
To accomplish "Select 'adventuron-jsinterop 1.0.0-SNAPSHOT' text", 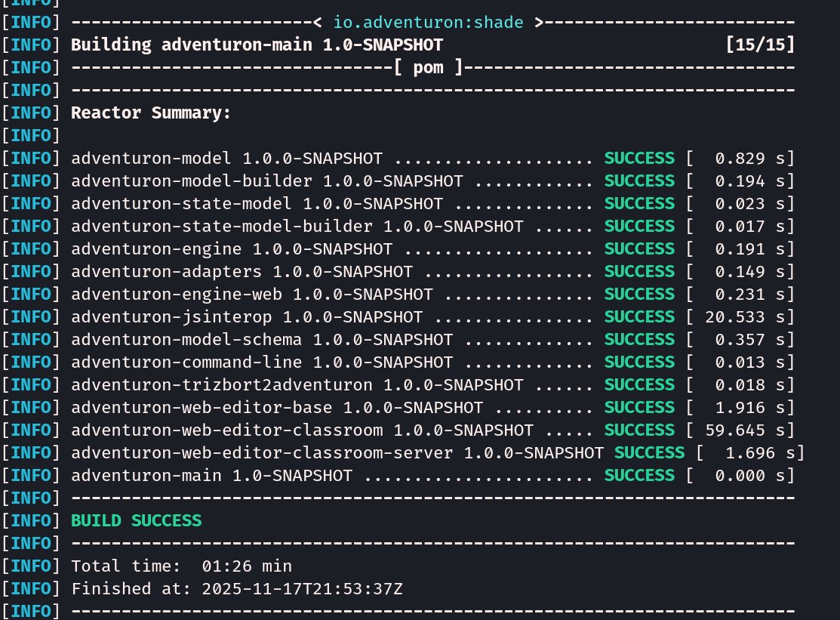I will tap(247, 316).
